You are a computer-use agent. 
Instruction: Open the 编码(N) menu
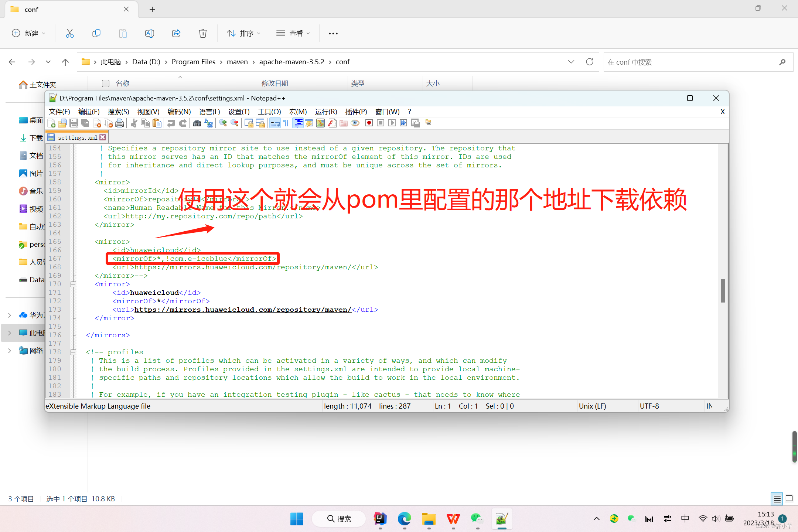[179, 112]
